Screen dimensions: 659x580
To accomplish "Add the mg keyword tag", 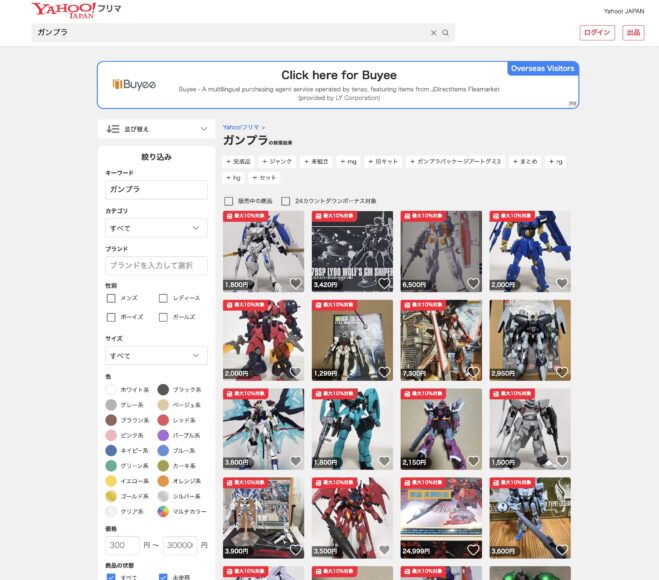I will [348, 161].
